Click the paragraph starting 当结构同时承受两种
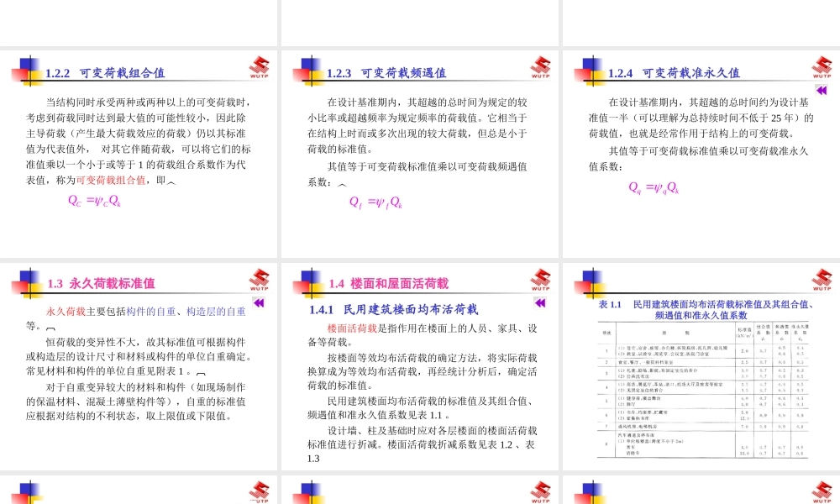 pyautogui.click(x=139, y=141)
